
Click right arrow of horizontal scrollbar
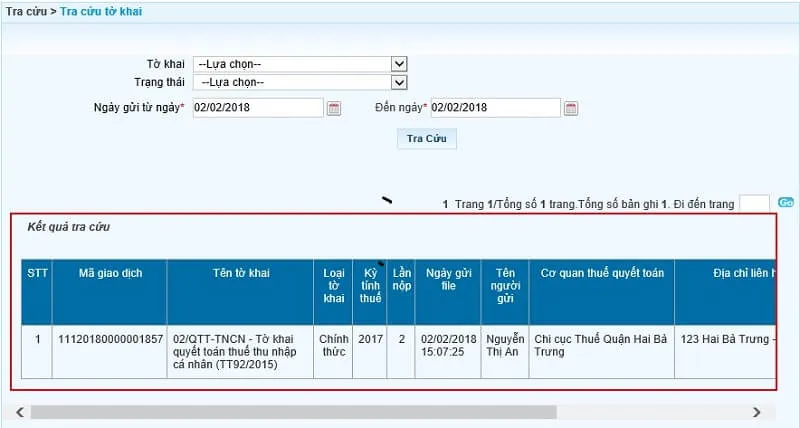click(757, 412)
